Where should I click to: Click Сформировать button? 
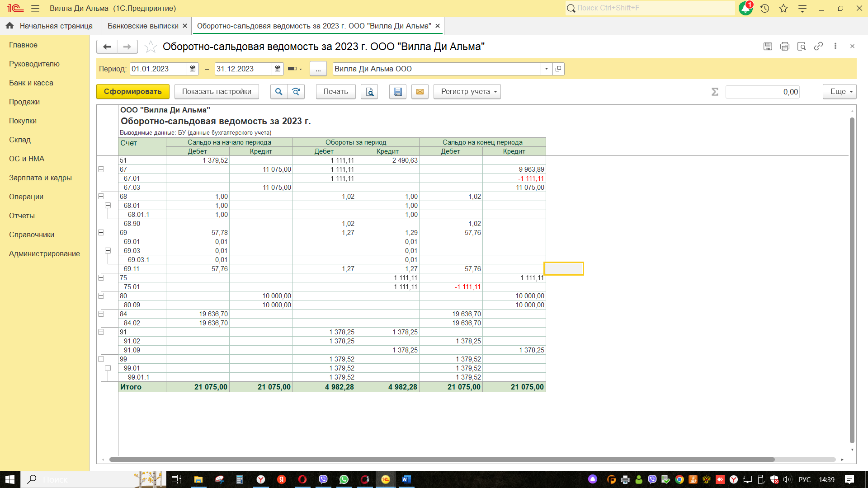pos(133,92)
